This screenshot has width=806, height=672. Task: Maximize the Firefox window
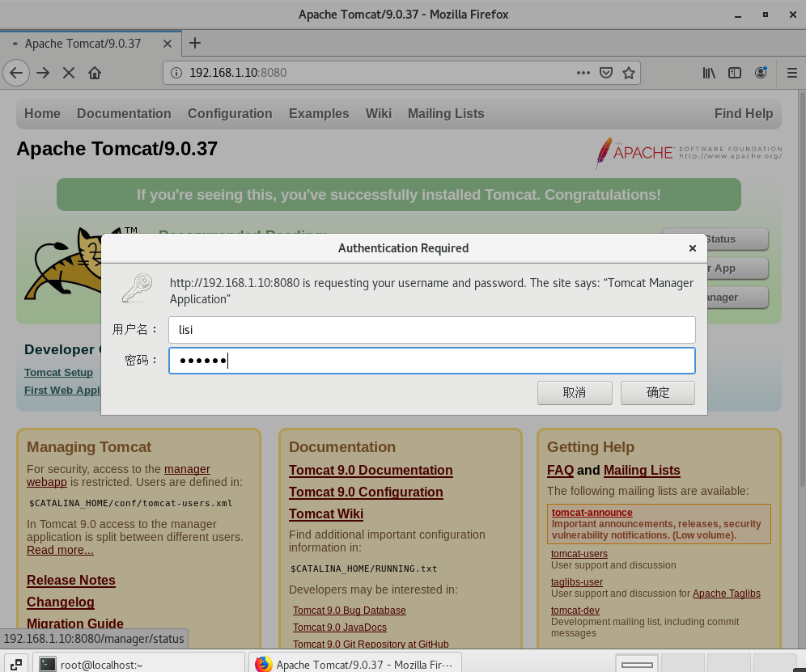pos(766,15)
